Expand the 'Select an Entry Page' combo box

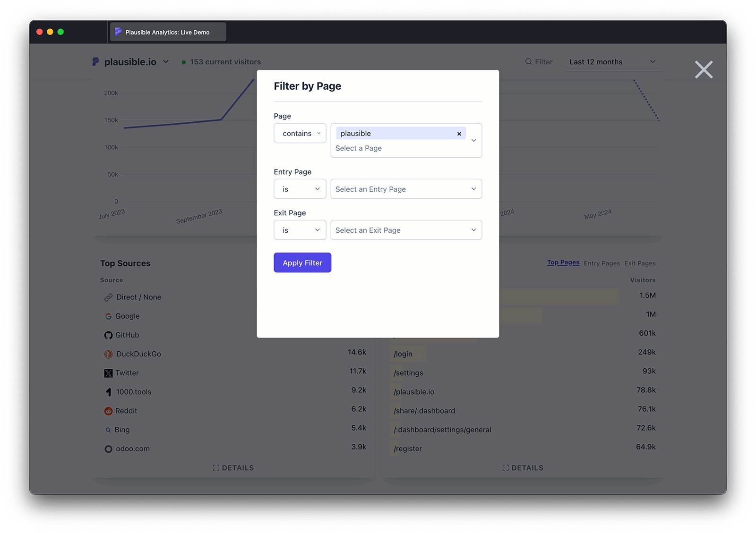tap(406, 189)
